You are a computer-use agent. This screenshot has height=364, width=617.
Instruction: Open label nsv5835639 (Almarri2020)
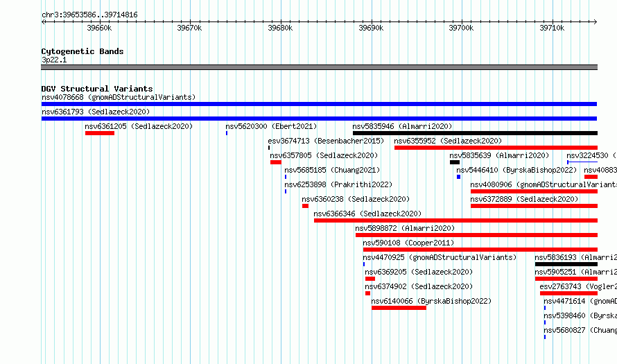point(499,155)
